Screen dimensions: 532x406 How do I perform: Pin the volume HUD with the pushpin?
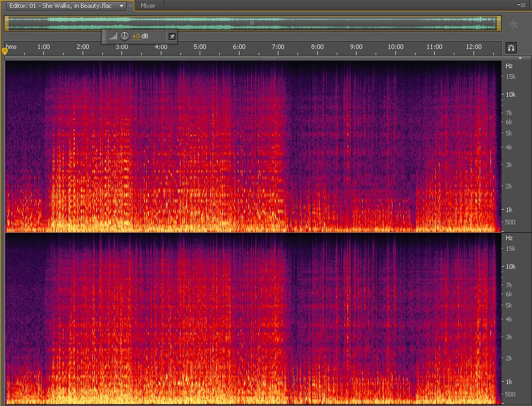click(172, 37)
